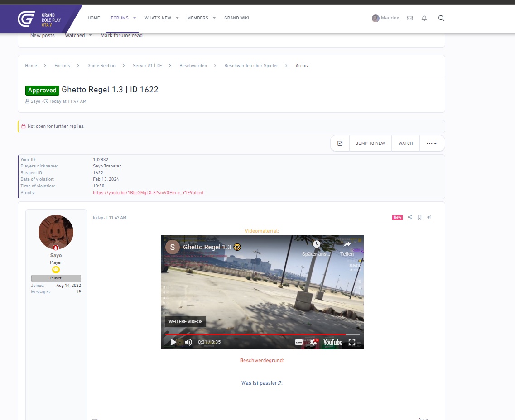The width and height of the screenshot is (515, 420).
Task: Expand the MEMBERS dropdown
Action: (201, 18)
